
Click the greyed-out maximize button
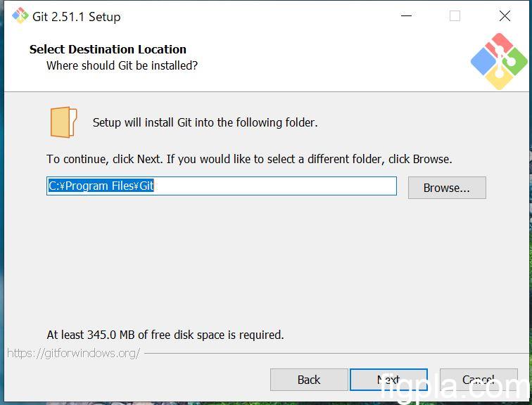(455, 16)
